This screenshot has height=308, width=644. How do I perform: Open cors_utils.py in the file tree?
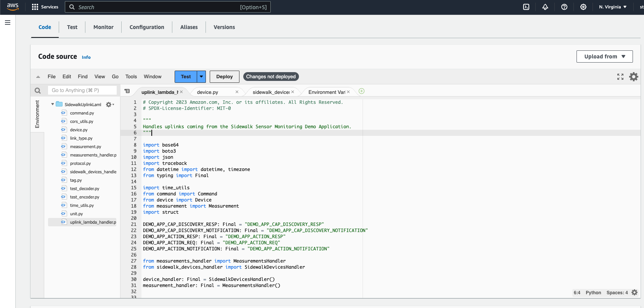82,121
